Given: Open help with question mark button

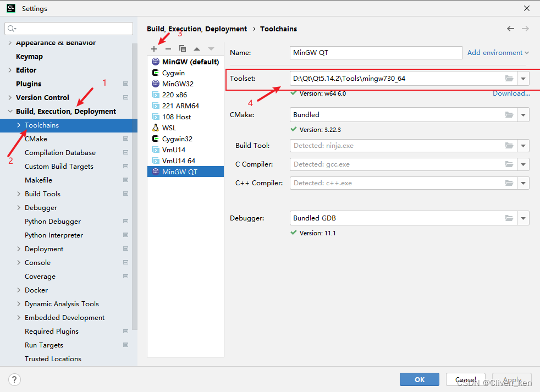Looking at the screenshot, I should pyautogui.click(x=14, y=379).
